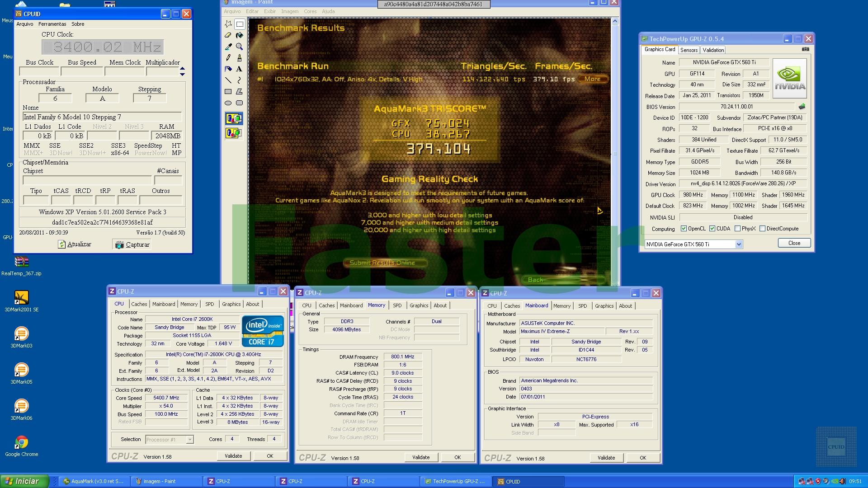Toggle the PhysX checkbox in GPU-Z
868x488 pixels.
click(x=737, y=229)
